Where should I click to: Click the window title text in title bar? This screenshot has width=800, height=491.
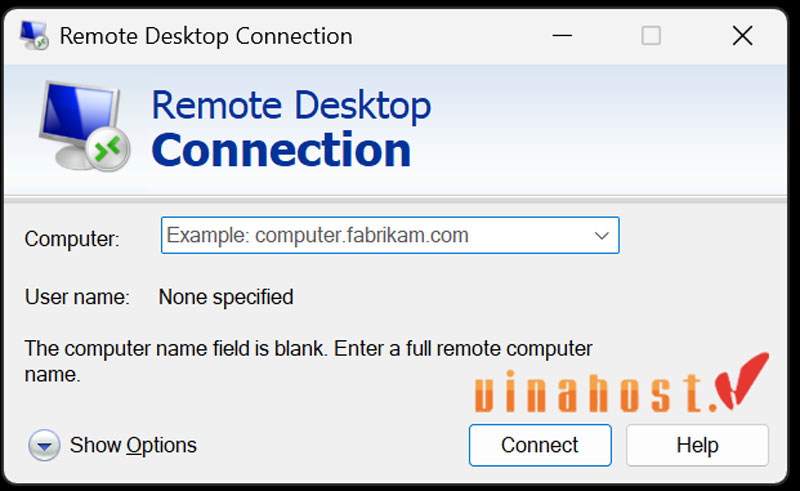pyautogui.click(x=206, y=37)
